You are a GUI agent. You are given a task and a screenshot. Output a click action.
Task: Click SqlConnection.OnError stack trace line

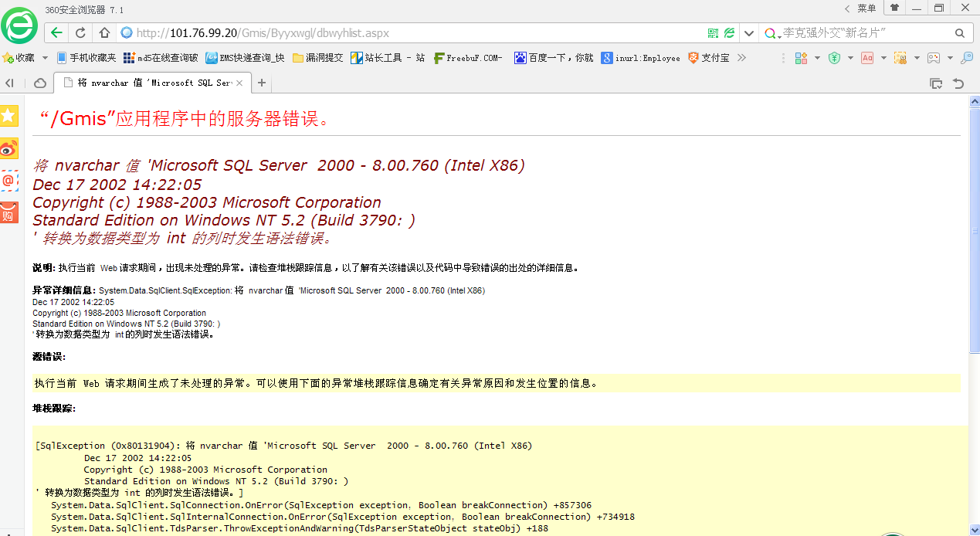click(x=321, y=505)
